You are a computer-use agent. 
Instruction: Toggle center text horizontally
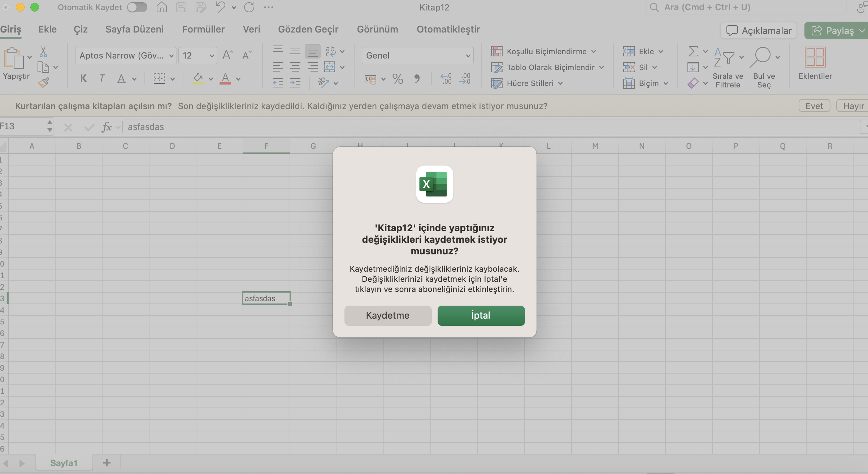point(295,67)
